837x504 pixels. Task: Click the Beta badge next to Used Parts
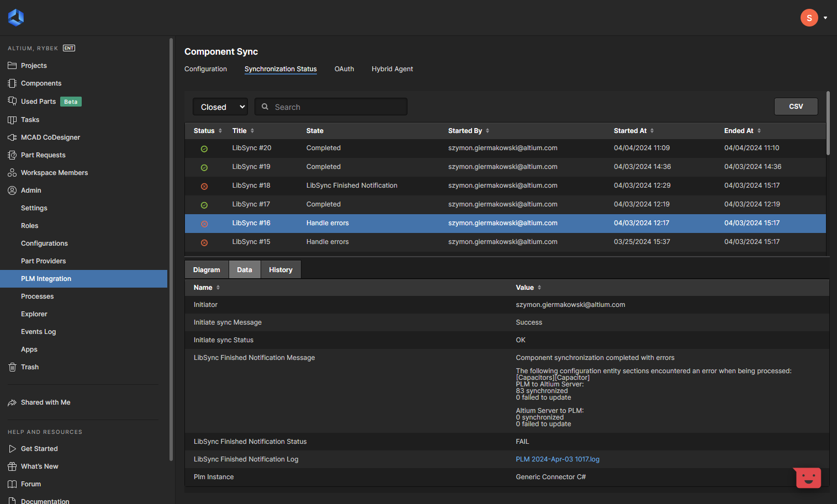(71, 102)
